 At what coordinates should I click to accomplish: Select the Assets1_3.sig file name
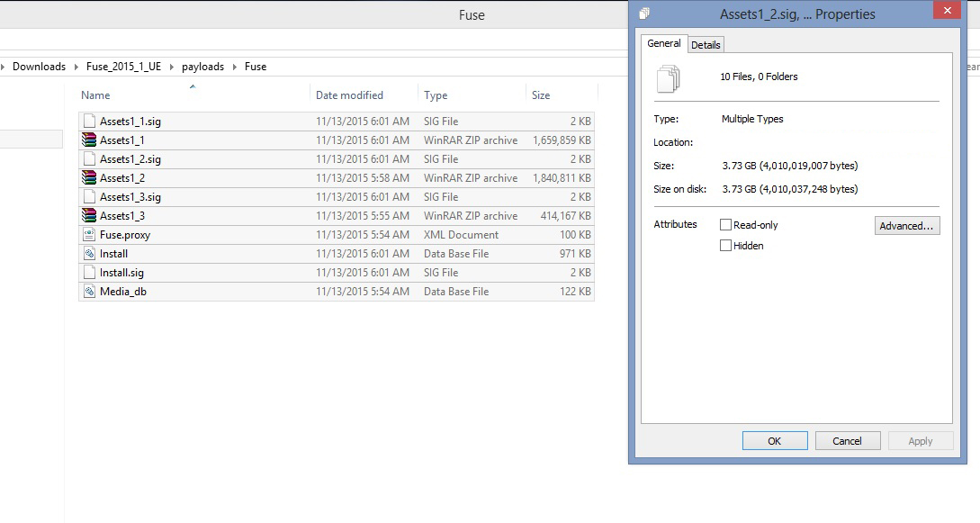click(130, 197)
